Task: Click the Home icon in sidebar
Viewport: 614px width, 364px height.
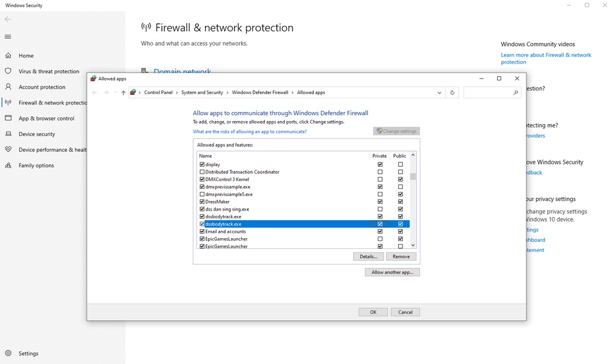Action: (x=8, y=56)
